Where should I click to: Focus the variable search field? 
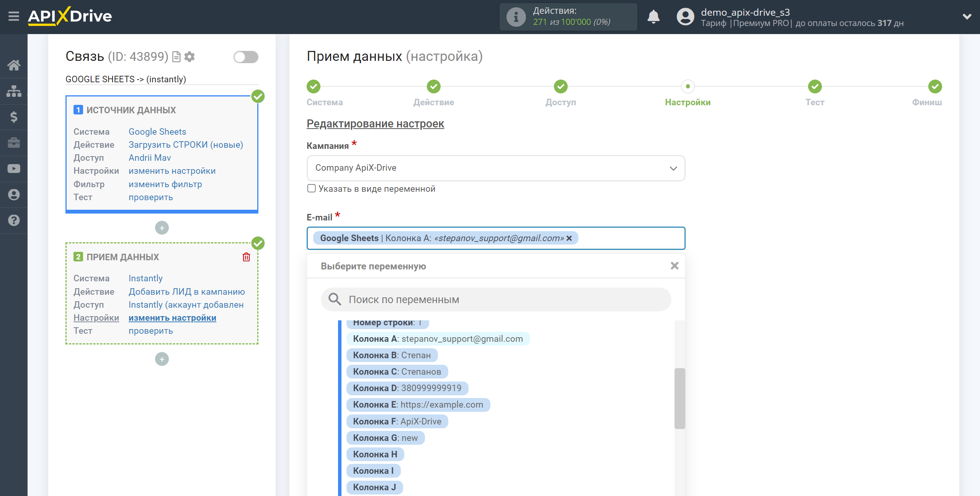[x=496, y=299]
